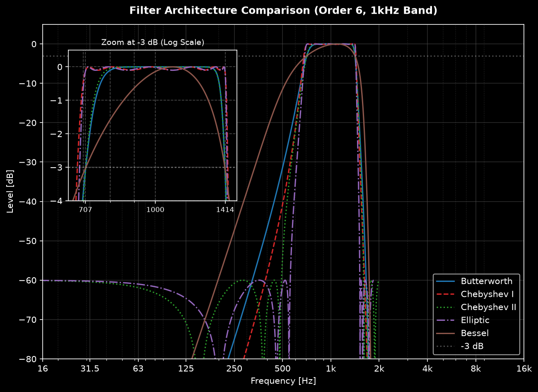Click the brown Bessel legend line sample
This screenshot has height=392, width=538.
pyautogui.click(x=445, y=333)
